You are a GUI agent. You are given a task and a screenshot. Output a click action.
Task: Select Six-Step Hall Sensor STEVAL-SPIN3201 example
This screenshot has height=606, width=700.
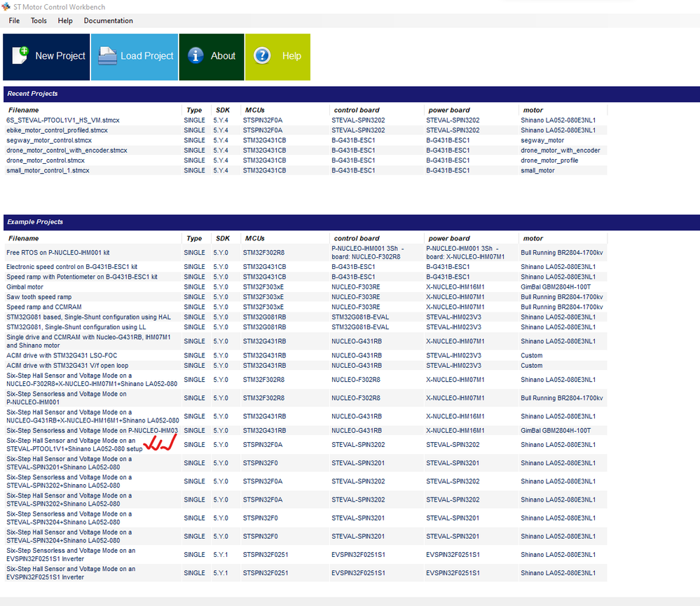click(69, 463)
